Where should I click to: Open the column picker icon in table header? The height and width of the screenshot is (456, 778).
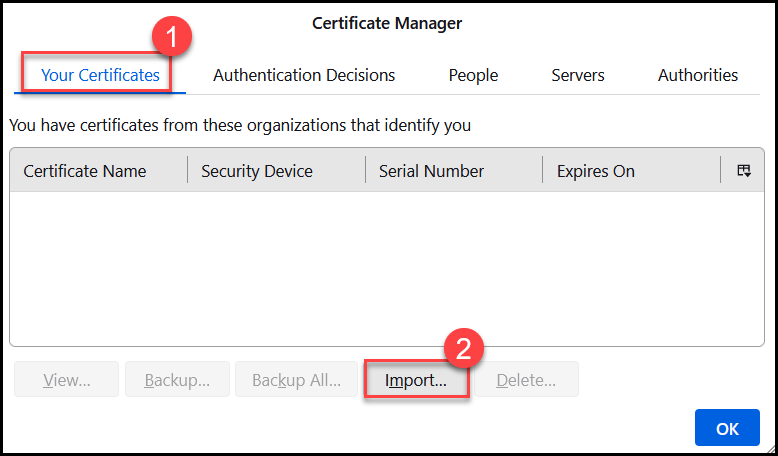744,171
